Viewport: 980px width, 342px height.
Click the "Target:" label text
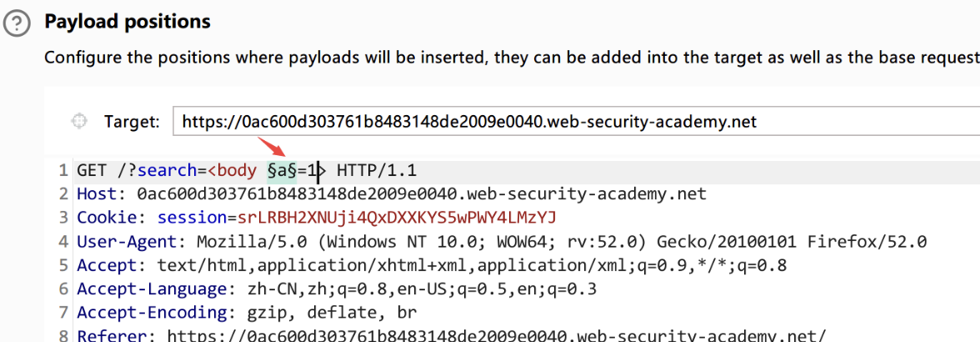pyautogui.click(x=132, y=122)
